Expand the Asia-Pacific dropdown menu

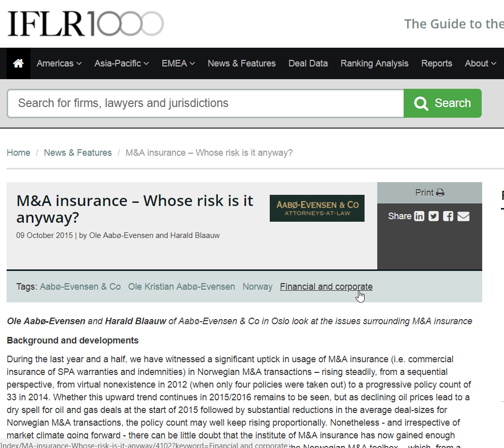pyautogui.click(x=122, y=63)
